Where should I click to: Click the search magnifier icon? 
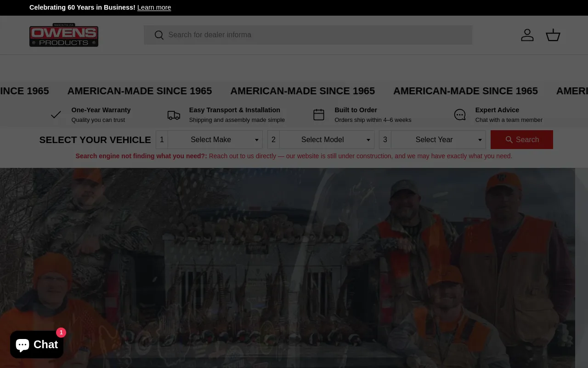tap(159, 35)
